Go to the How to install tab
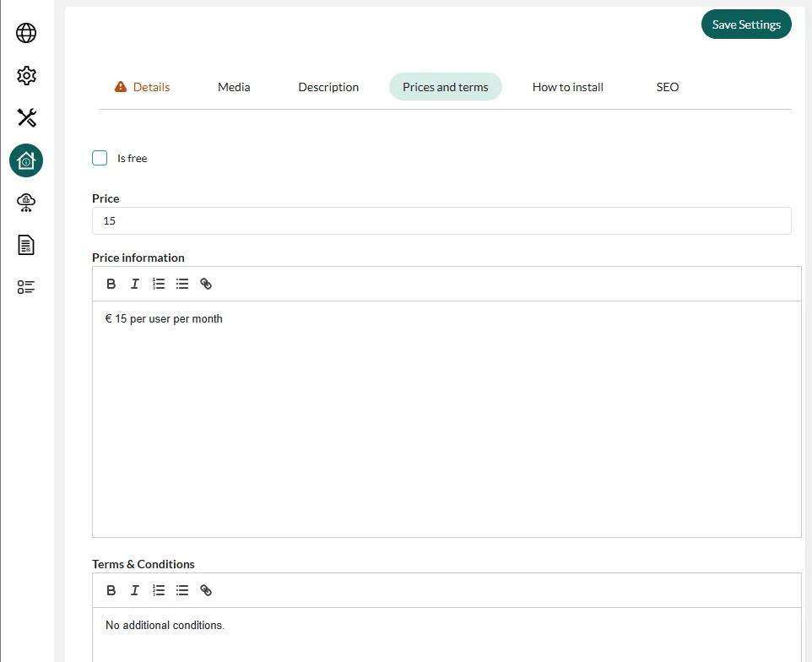 point(567,87)
